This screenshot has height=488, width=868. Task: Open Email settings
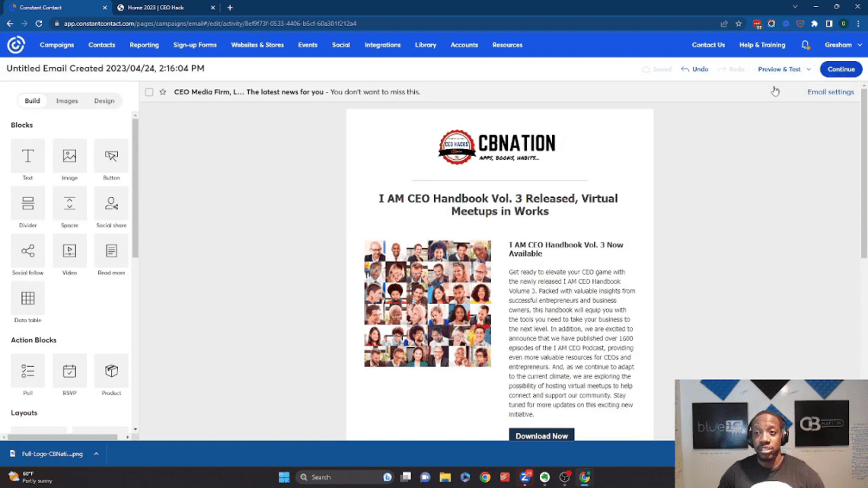tap(830, 91)
